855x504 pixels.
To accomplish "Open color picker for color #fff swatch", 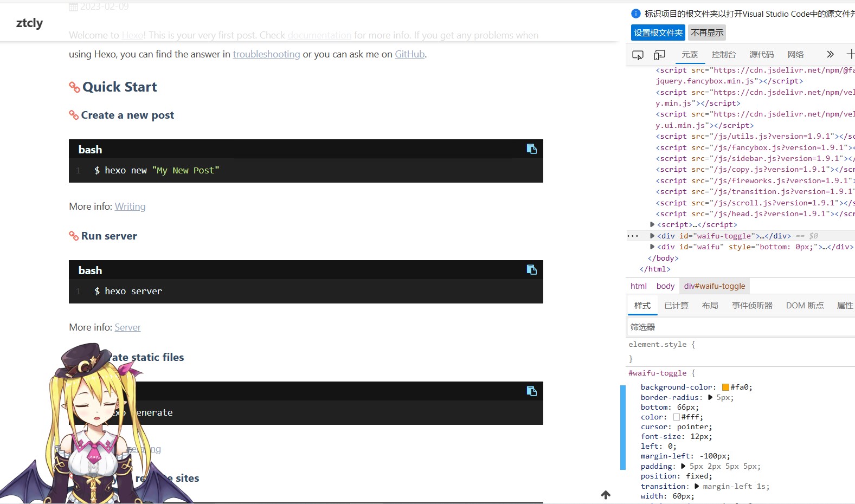I will pyautogui.click(x=676, y=417).
